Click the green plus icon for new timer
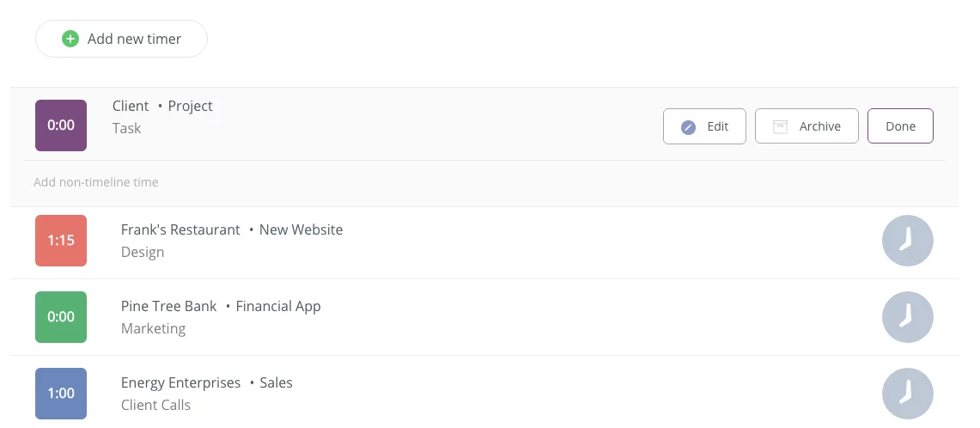980x428 pixels. tap(70, 39)
